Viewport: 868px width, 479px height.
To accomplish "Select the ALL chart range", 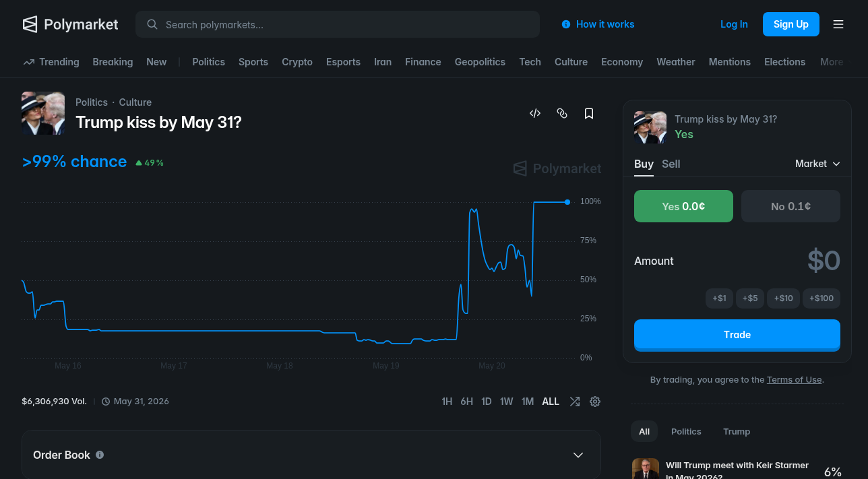I will [551, 402].
